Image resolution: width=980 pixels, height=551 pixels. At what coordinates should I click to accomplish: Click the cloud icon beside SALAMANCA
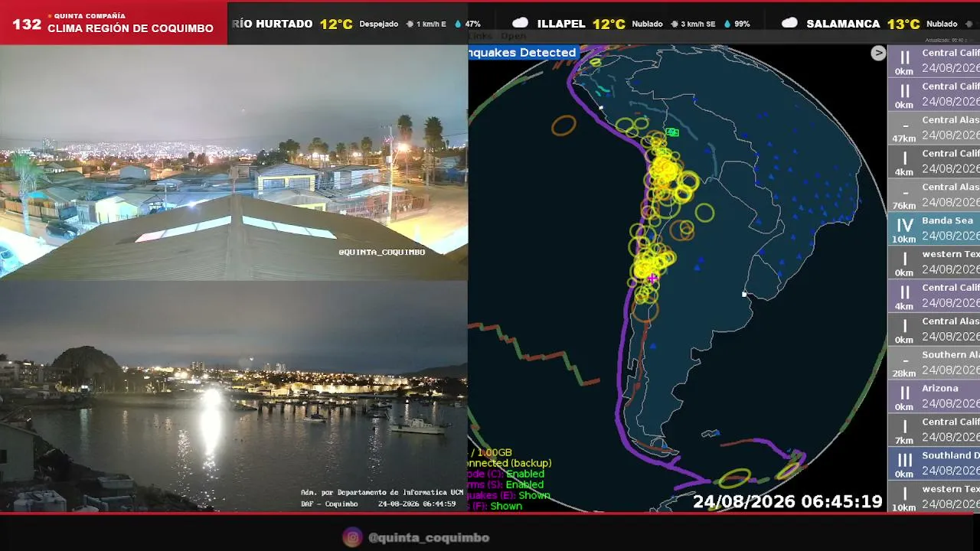789,23
